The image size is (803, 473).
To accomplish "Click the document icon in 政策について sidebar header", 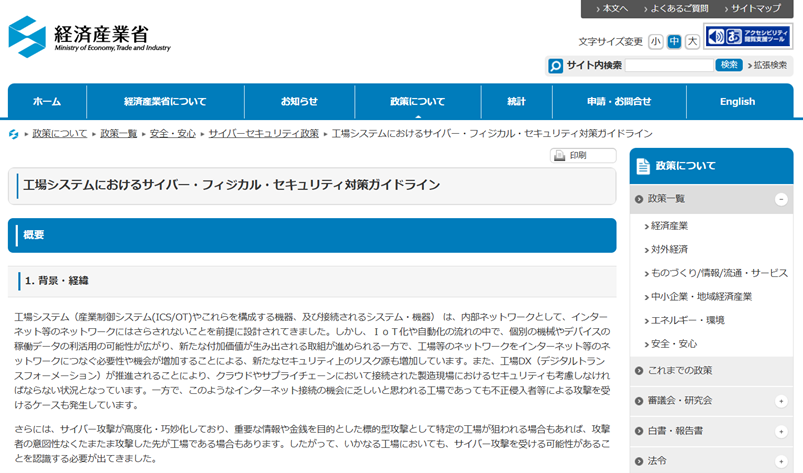I will tap(643, 166).
